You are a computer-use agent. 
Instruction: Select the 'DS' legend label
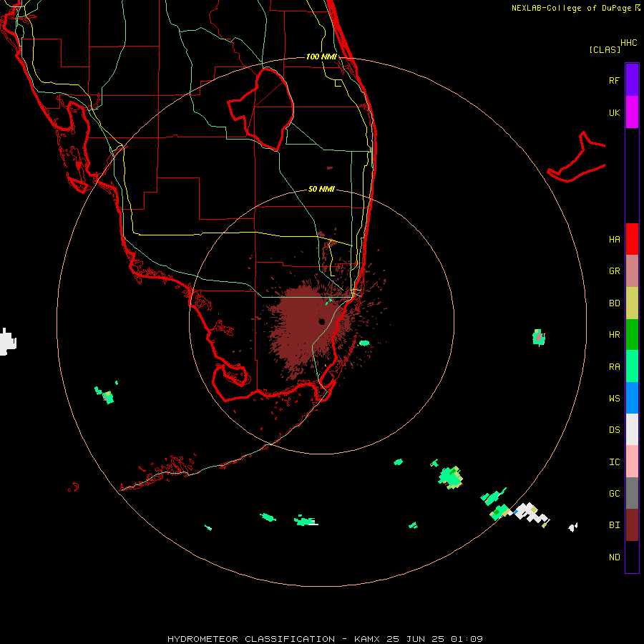[614, 430]
